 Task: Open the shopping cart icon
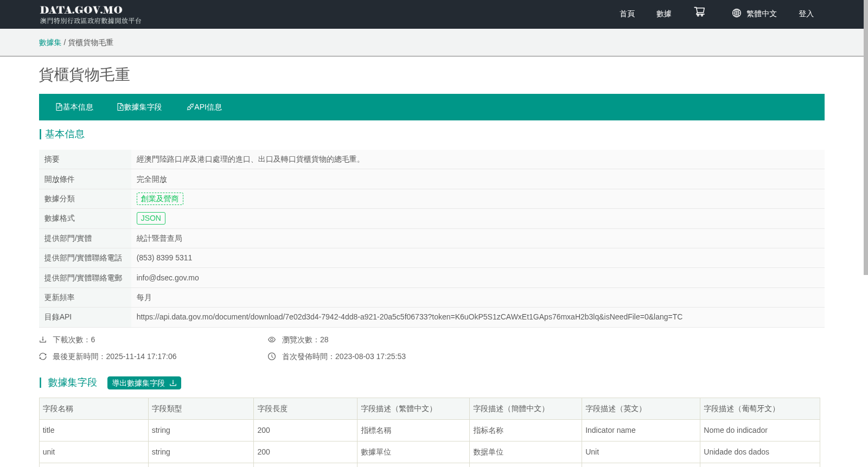(x=699, y=12)
